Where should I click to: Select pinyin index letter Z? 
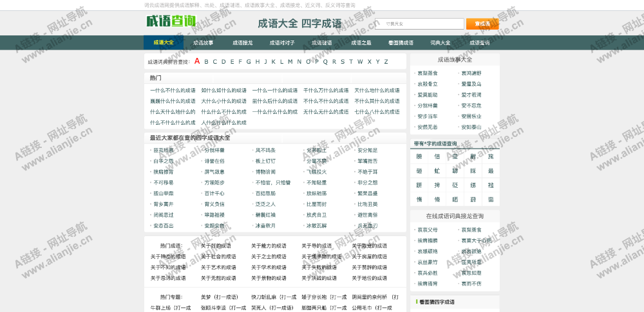386,62
